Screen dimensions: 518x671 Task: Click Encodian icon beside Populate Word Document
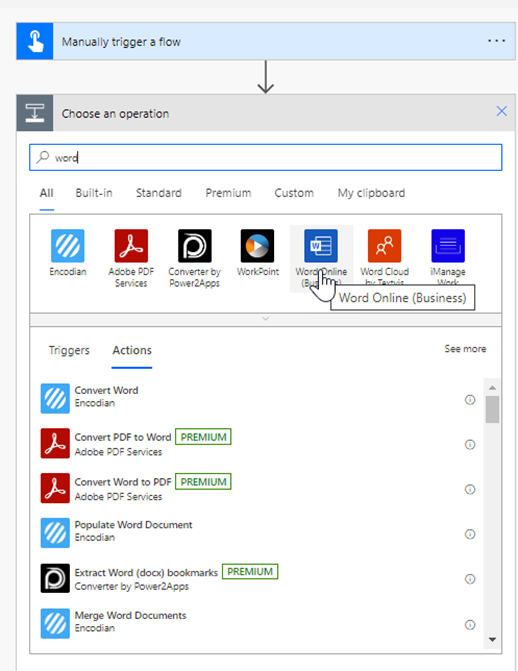pyautogui.click(x=55, y=533)
